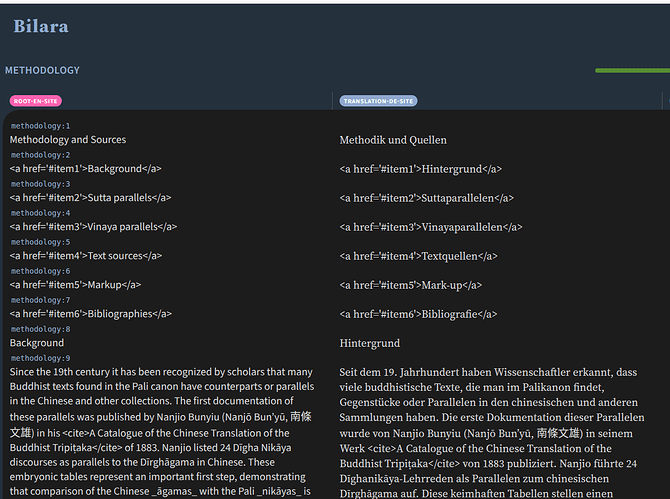Select root text with 'Markup' link
The width and height of the screenshot is (670, 499).
pyautogui.click(x=75, y=285)
